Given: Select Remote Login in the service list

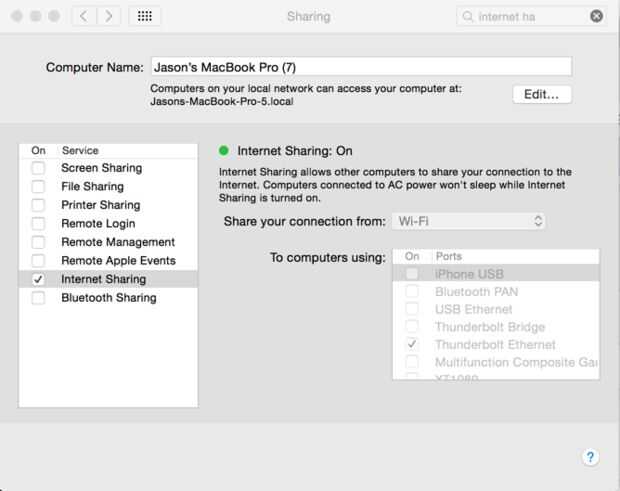Looking at the screenshot, I should 98,224.
